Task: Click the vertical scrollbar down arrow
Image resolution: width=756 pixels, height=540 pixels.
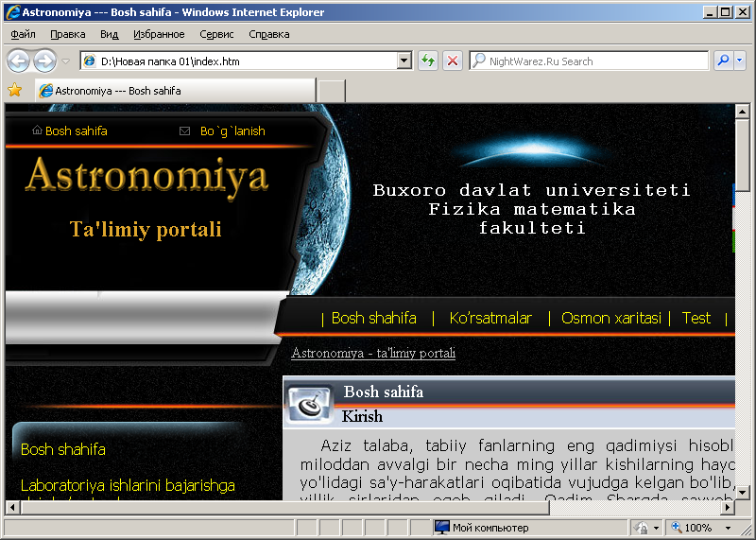Action: point(743,492)
